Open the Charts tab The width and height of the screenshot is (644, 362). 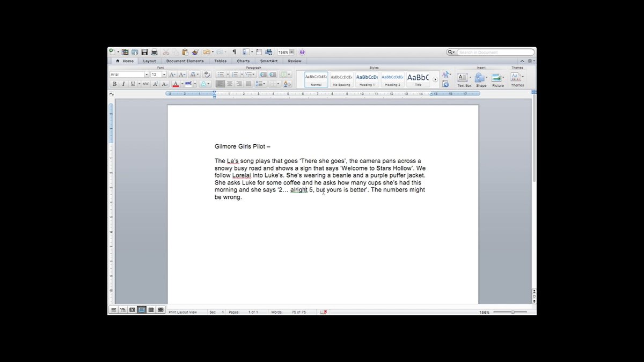243,61
